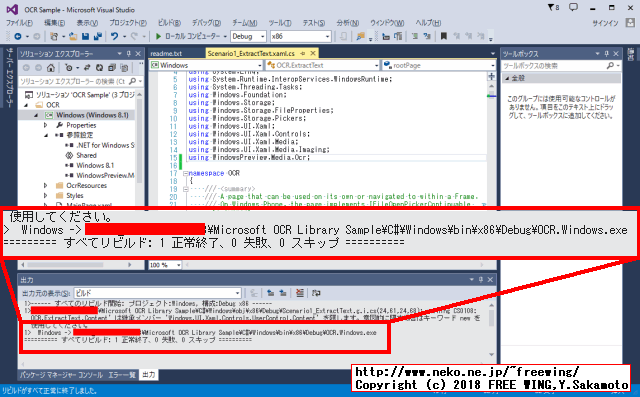Open the パッケージ マネージャー コンソール tab

click(61, 375)
